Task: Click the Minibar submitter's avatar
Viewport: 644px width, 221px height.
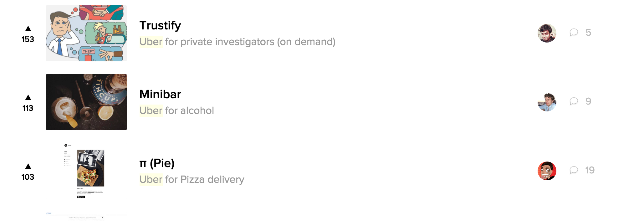Action: tap(547, 102)
